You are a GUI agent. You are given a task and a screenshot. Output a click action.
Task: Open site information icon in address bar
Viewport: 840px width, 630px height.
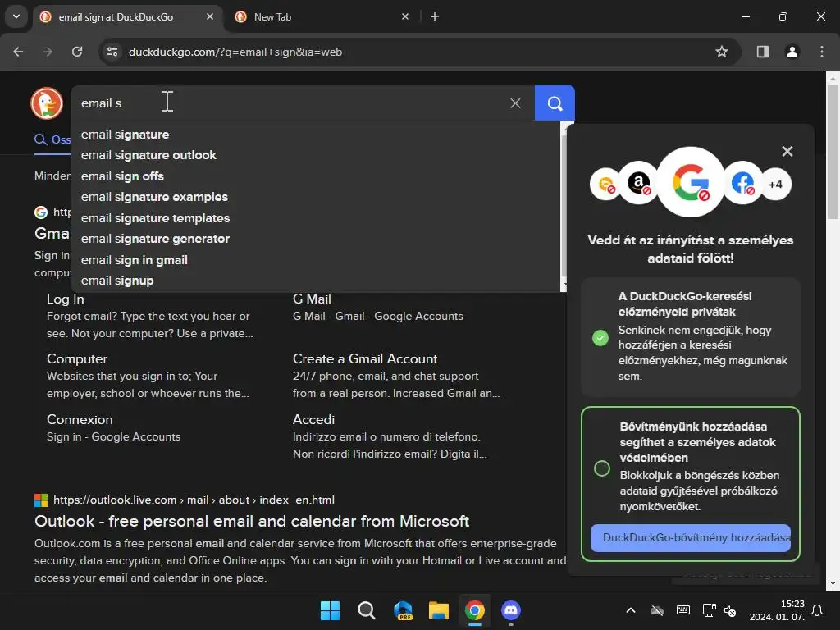point(112,52)
